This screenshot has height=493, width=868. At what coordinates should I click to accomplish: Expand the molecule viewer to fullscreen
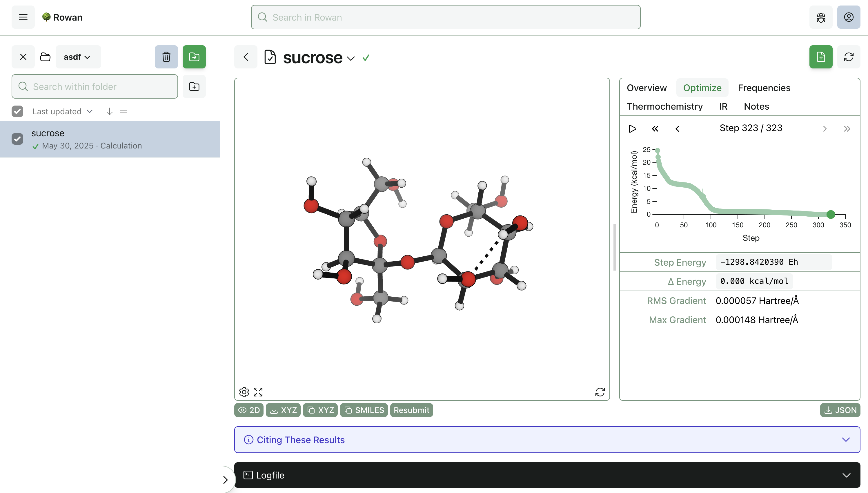pos(258,392)
